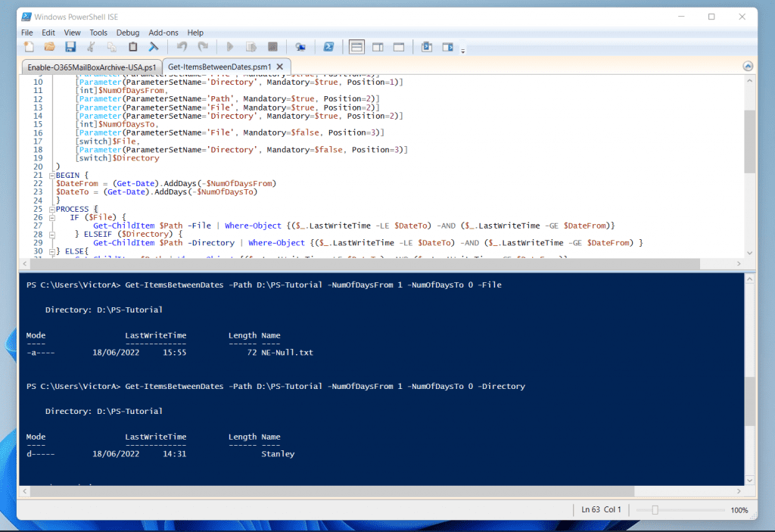This screenshot has width=775, height=532.
Task: Run selection icon in toolbar
Action: coord(251,47)
